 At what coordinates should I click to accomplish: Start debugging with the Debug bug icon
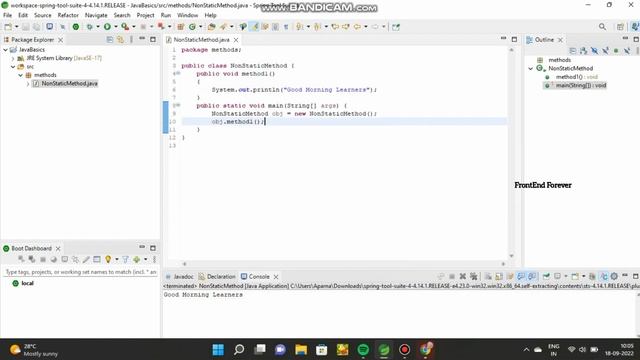[x=89, y=27]
